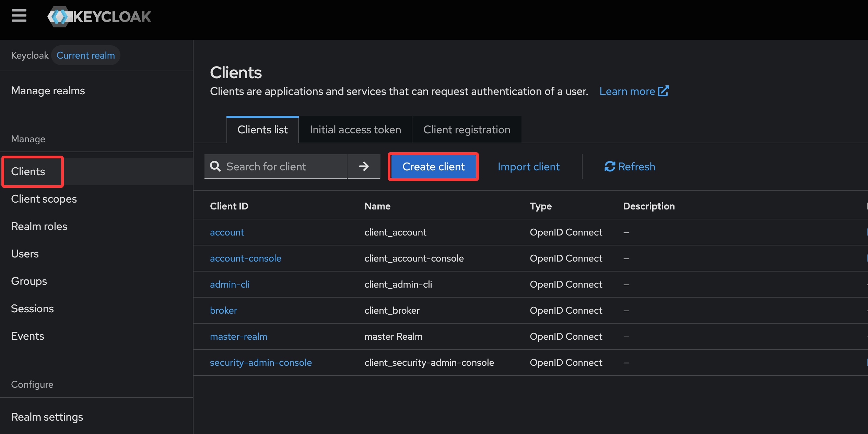Open Events in the sidebar
868x434 pixels.
(27, 336)
